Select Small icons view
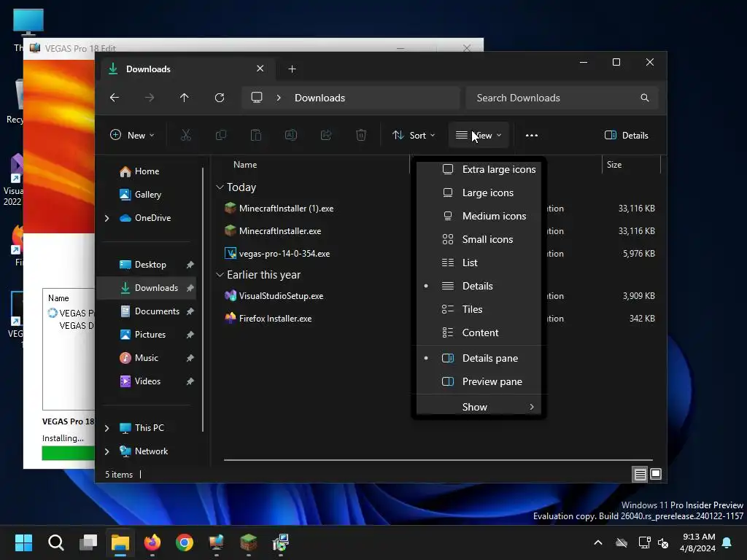This screenshot has width=747, height=560. [479, 239]
